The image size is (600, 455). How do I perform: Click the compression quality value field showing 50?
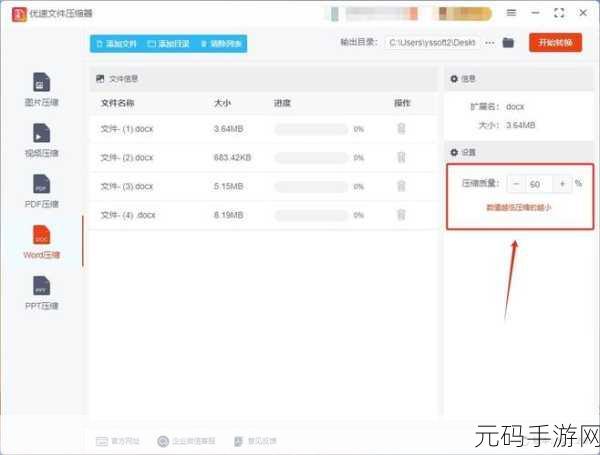(x=539, y=184)
